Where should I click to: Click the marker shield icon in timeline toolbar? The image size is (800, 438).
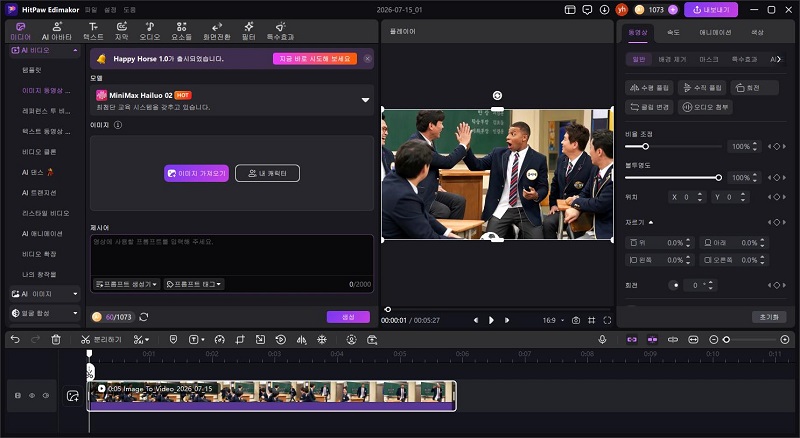(x=173, y=339)
